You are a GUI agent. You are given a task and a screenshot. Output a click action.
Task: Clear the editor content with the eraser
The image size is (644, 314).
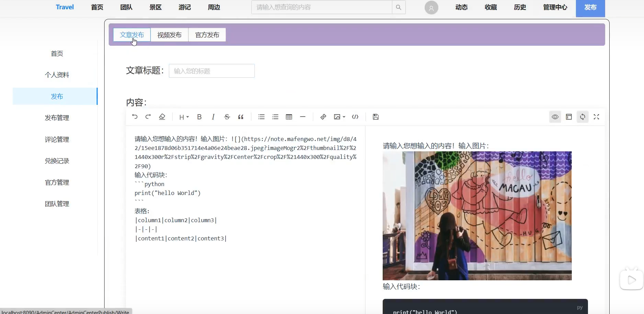coord(162,117)
